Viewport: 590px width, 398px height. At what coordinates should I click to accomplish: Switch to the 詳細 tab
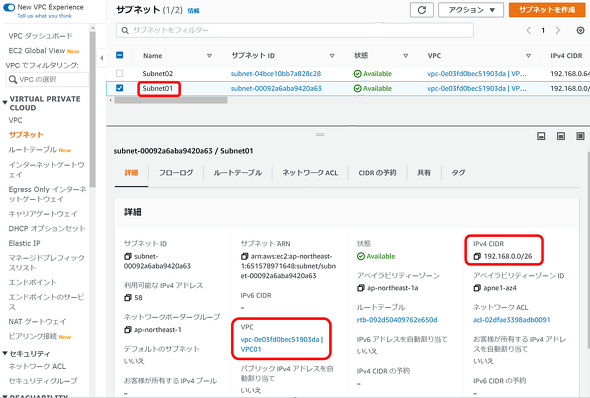click(x=131, y=173)
